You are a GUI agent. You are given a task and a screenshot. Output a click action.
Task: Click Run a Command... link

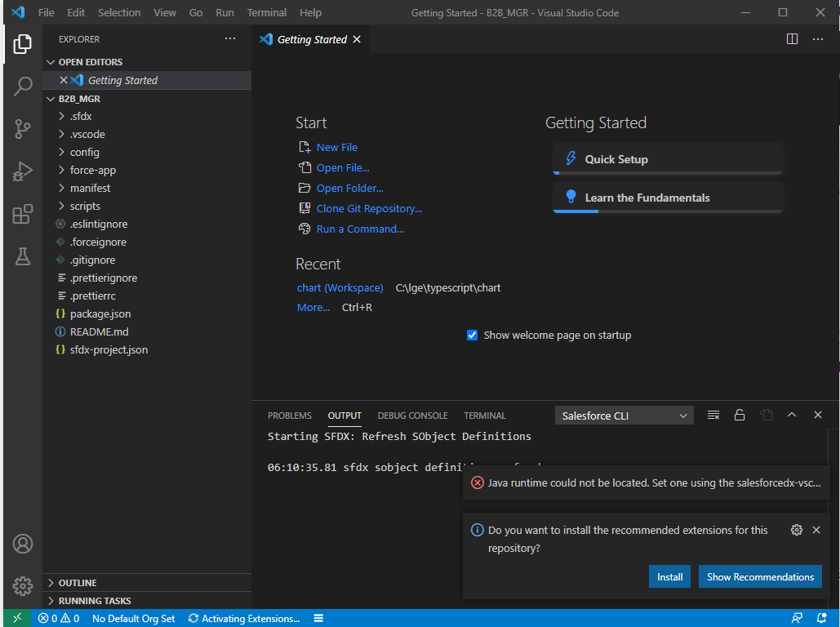(x=360, y=229)
